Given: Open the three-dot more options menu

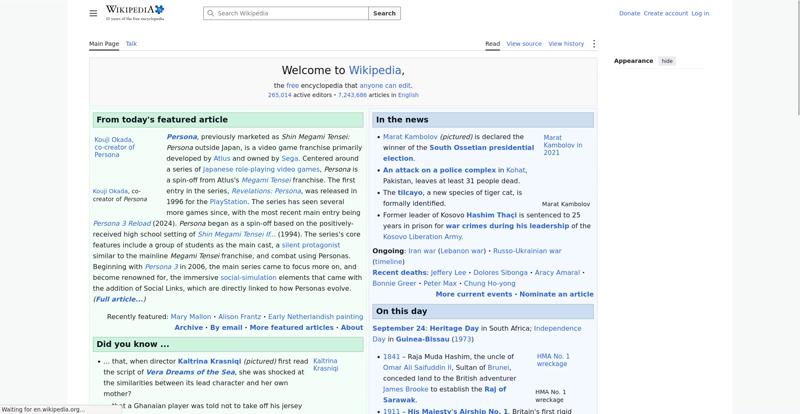Looking at the screenshot, I should pos(594,44).
